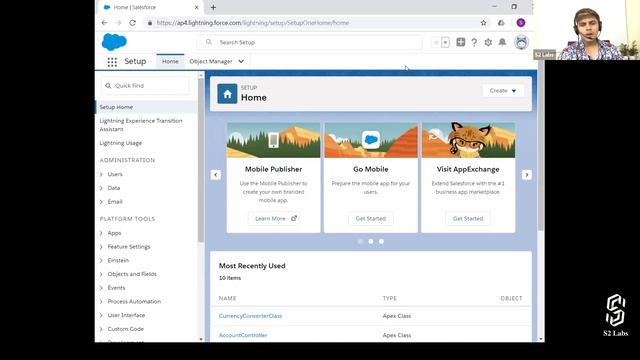Close the Home | Salesforce tab
The width and height of the screenshot is (640, 360).
pos(196,7)
